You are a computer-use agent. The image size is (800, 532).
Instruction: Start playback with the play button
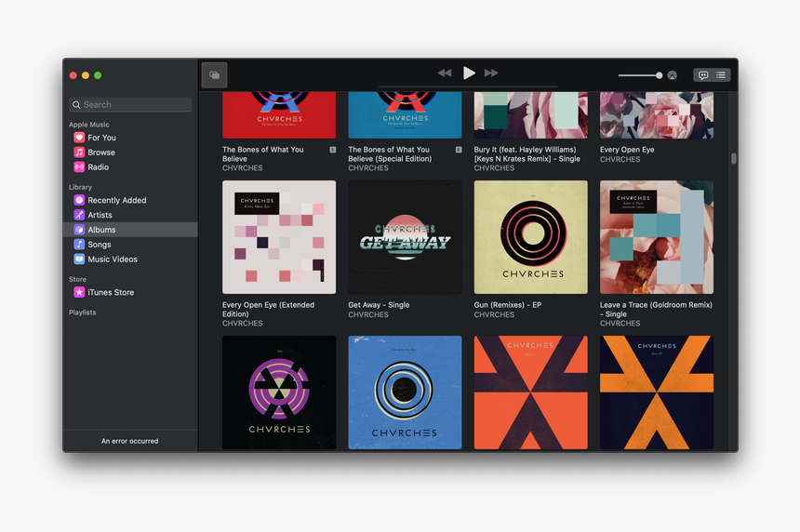(x=468, y=73)
